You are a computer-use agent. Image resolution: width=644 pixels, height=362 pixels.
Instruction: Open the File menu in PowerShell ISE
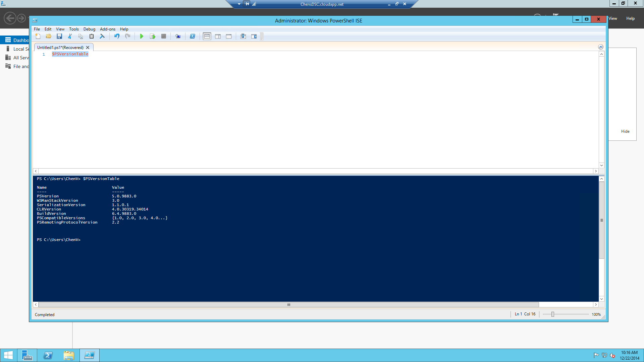click(x=37, y=29)
